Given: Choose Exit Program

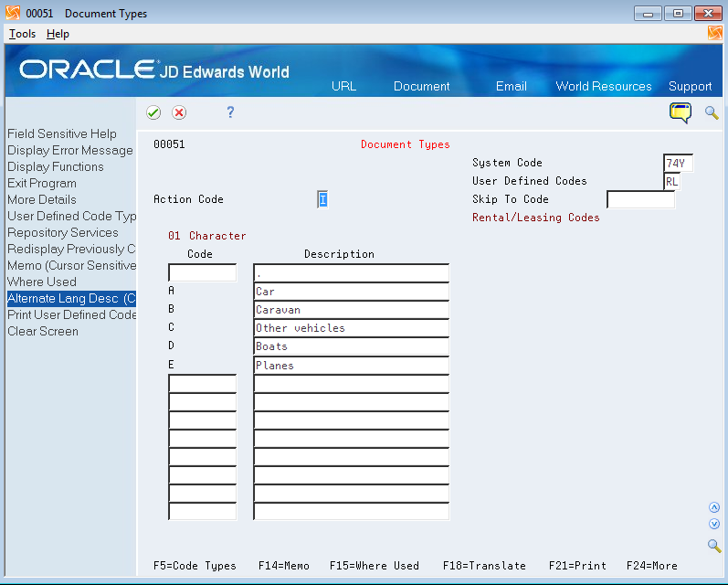Looking at the screenshot, I should tap(42, 184).
